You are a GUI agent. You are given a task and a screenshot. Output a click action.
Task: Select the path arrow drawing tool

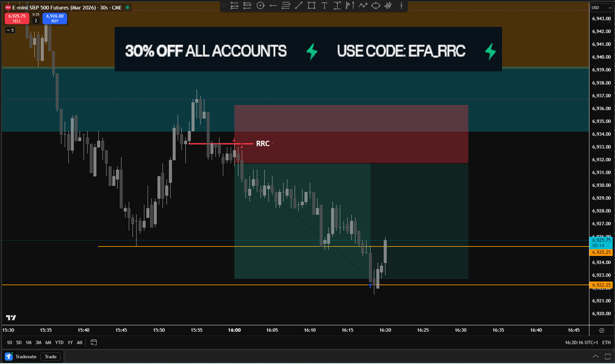pyautogui.click(x=363, y=6)
